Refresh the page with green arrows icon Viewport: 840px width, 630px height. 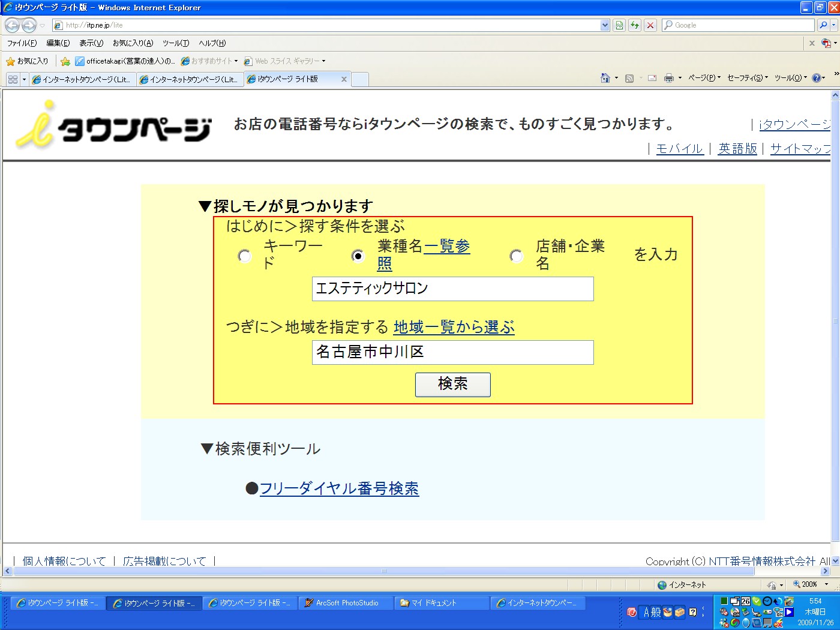pos(635,25)
